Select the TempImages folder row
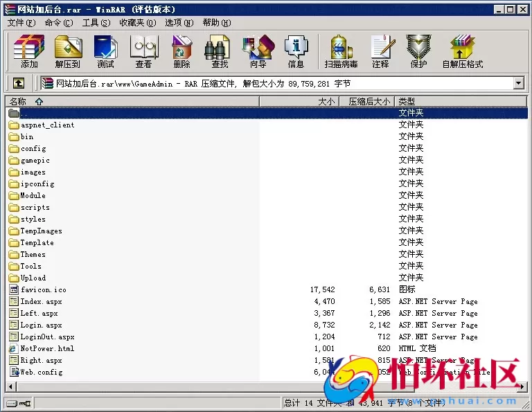532x412 pixels. 267,231
